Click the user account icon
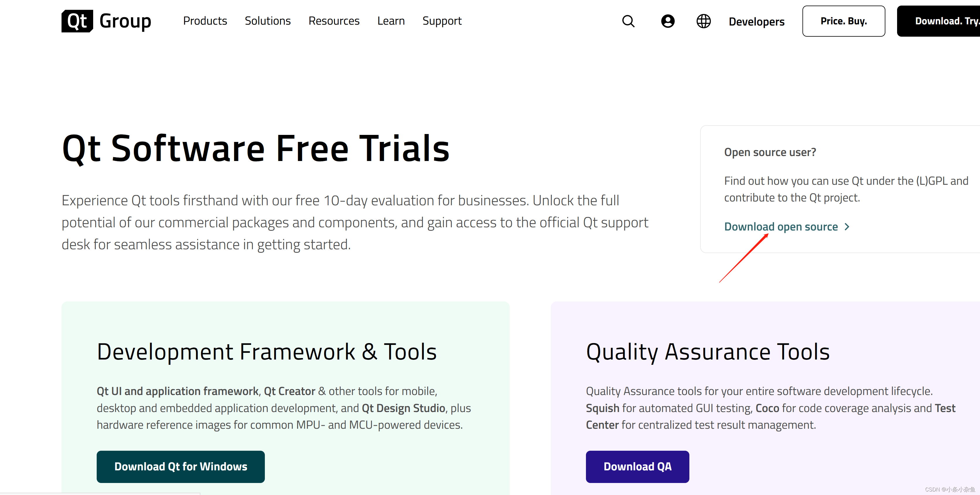Viewport: 980px width, 495px height. pyautogui.click(x=666, y=21)
